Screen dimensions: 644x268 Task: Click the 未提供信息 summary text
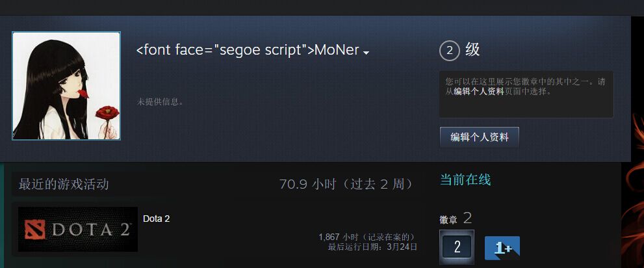click(x=160, y=101)
